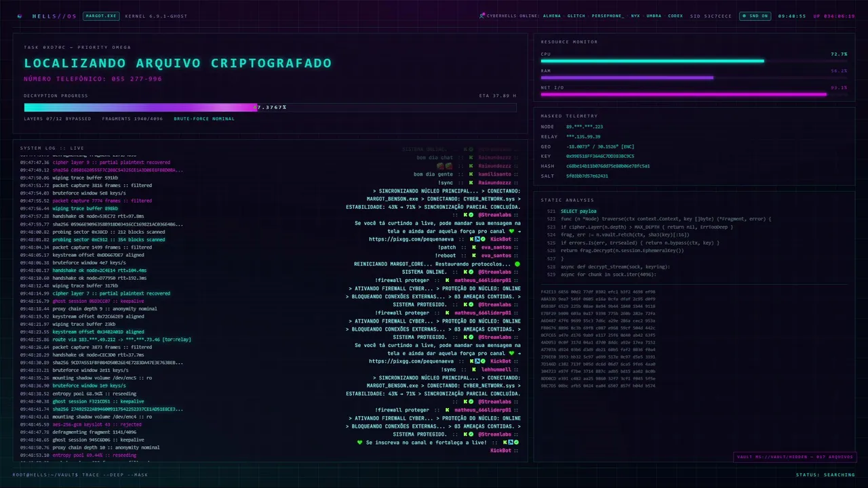The width and height of the screenshot is (868, 488).
Task: Click log entry 'probing sector 0xC912'
Action: [x=108, y=239]
